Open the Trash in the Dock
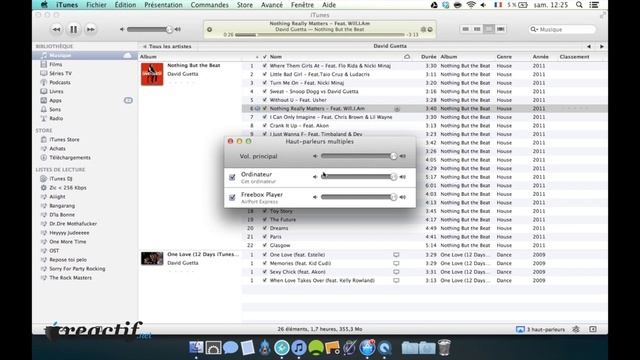 pyautogui.click(x=444, y=347)
